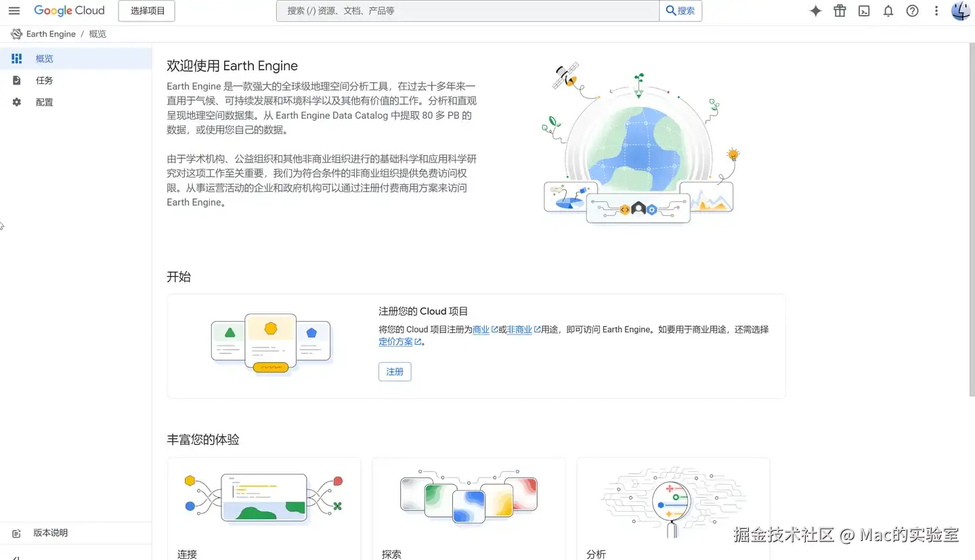This screenshot has width=975, height=560.
Task: Click the 欢迎使用 Earth Engine heading
Action: [232, 66]
